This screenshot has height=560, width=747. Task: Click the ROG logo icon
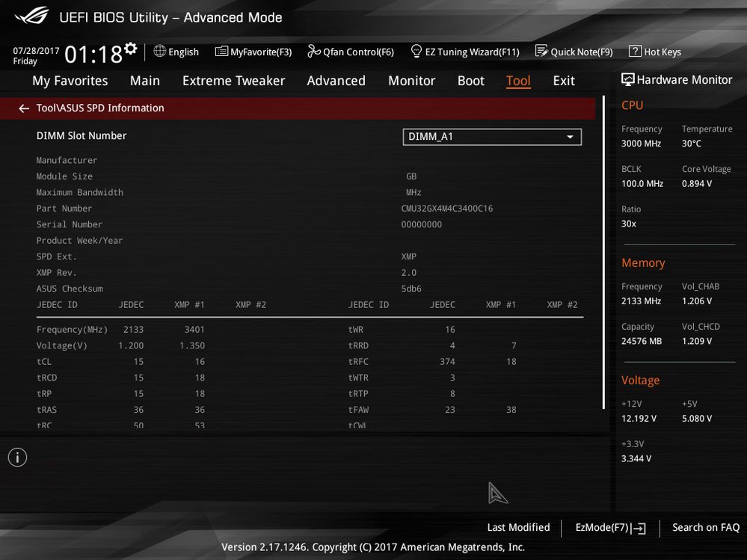[x=31, y=16]
